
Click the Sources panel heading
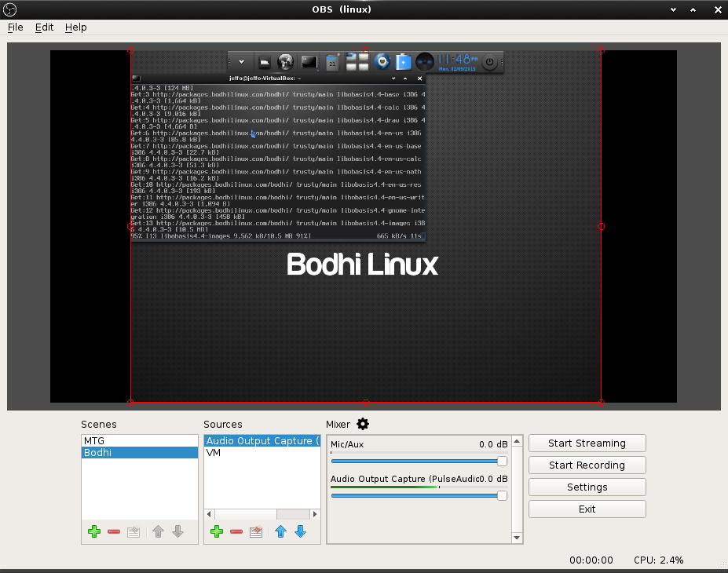[x=223, y=425]
